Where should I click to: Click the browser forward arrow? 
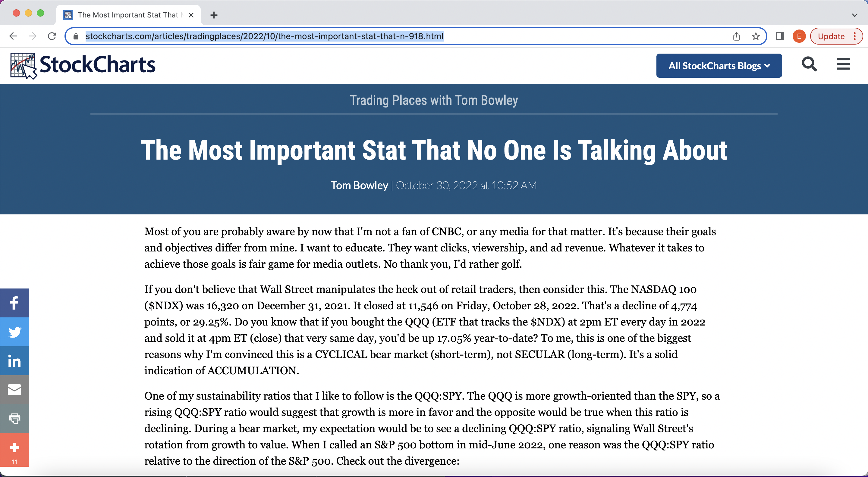tap(32, 36)
